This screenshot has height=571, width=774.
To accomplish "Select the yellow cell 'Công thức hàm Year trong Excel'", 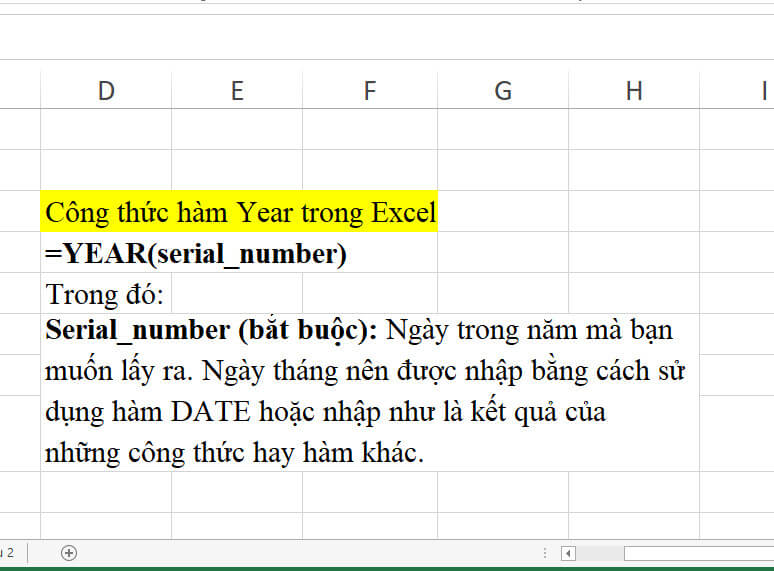I will [x=239, y=211].
